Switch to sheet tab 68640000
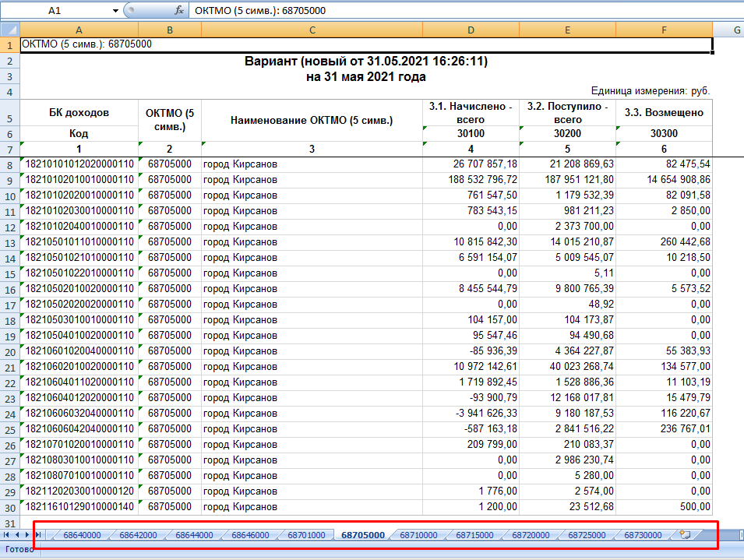 [x=82, y=535]
